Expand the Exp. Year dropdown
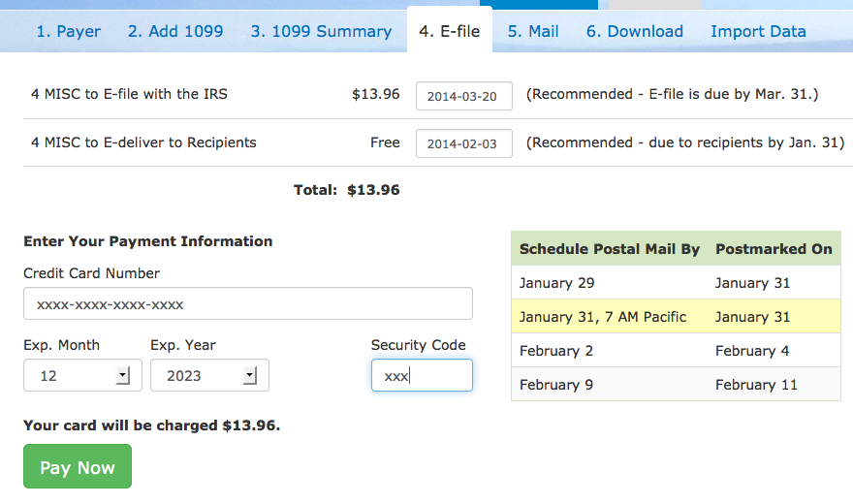Viewport: 853px width, 504px height. pyautogui.click(x=209, y=376)
